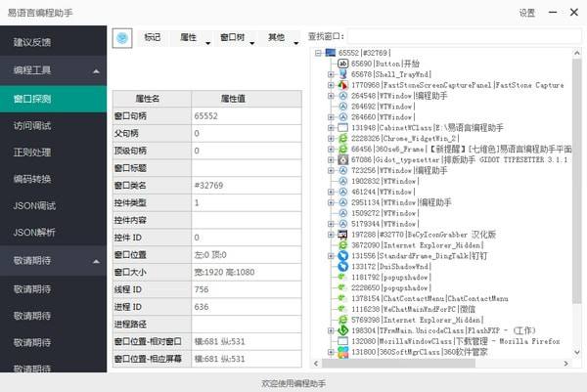Select the FastStone Capture icon in tree

343,85
